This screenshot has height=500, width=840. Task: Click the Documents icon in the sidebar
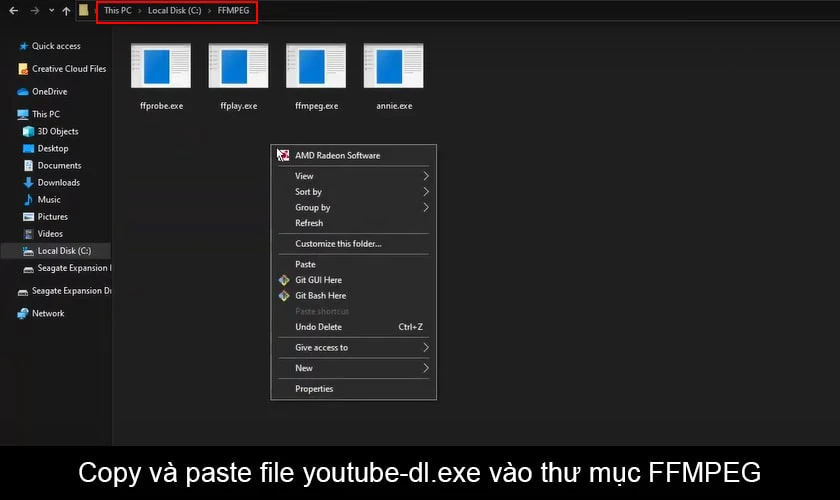28,166
